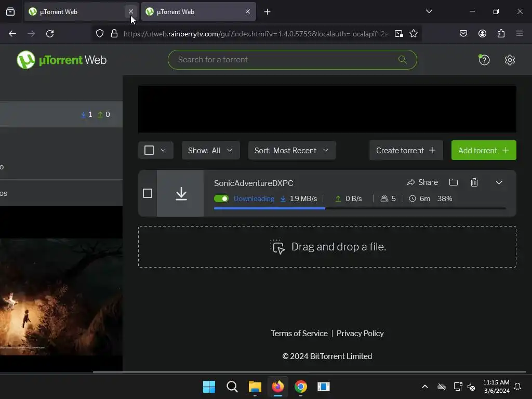Open Firefox tracking protection shield icon
The image size is (532, 399).
click(x=99, y=34)
